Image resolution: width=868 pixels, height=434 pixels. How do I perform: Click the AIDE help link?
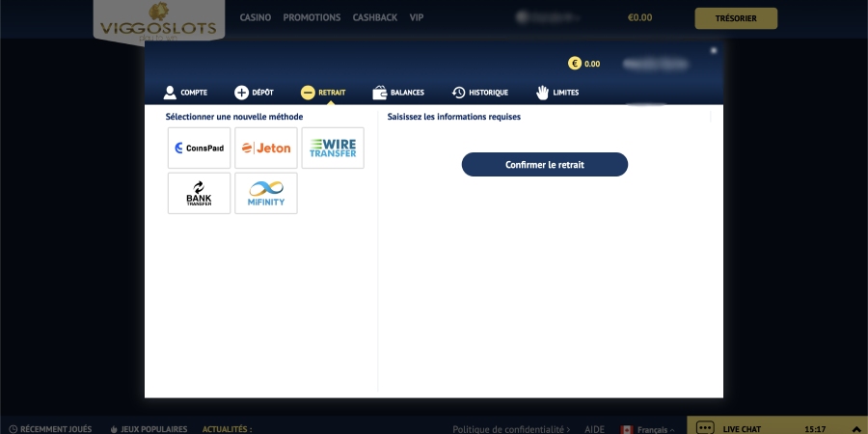pos(594,428)
